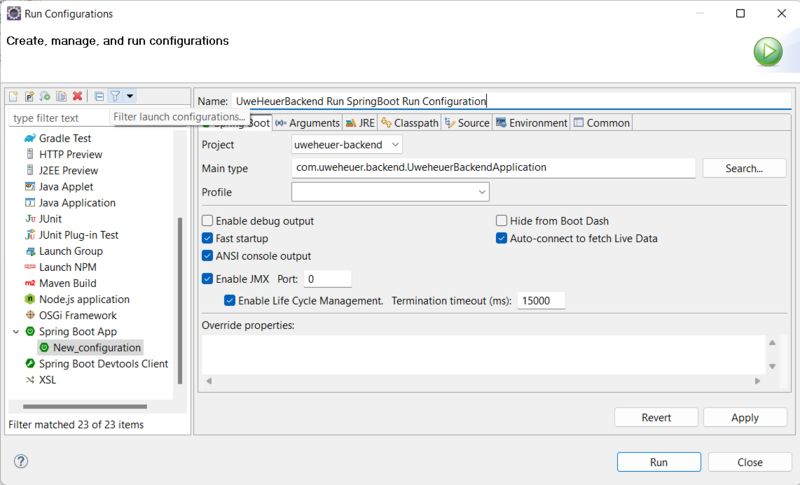
Task: Switch to the Arguments tab
Action: pyautogui.click(x=308, y=123)
